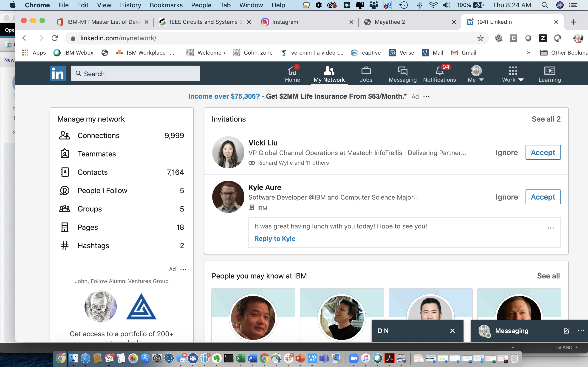Open Chrome's Bookmarks menu
This screenshot has height=367, width=588.
coord(166,5)
